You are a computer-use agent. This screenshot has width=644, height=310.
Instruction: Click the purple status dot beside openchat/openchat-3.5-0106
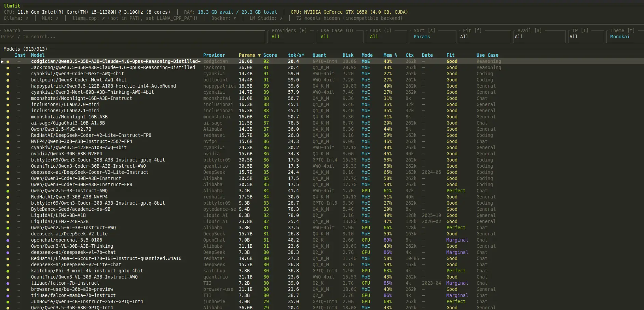8,240
